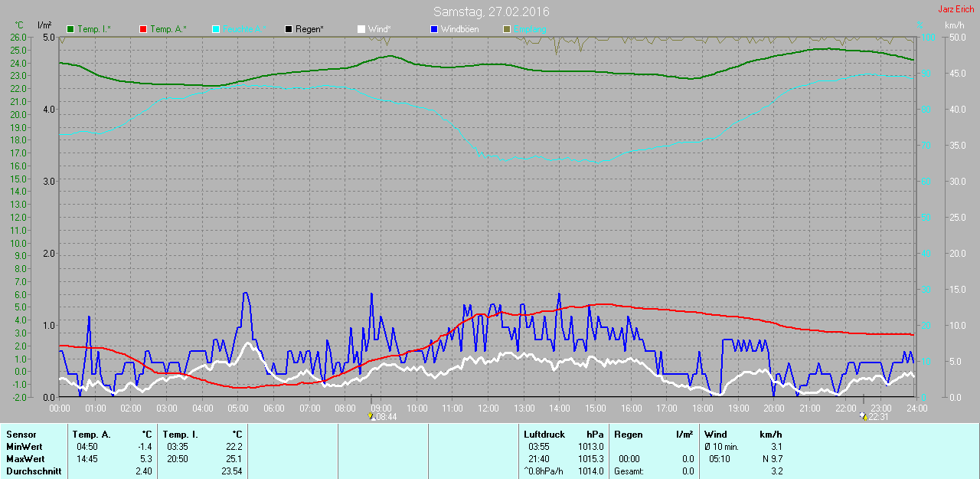Click the sunset icon at 22:31

pyautogui.click(x=864, y=416)
